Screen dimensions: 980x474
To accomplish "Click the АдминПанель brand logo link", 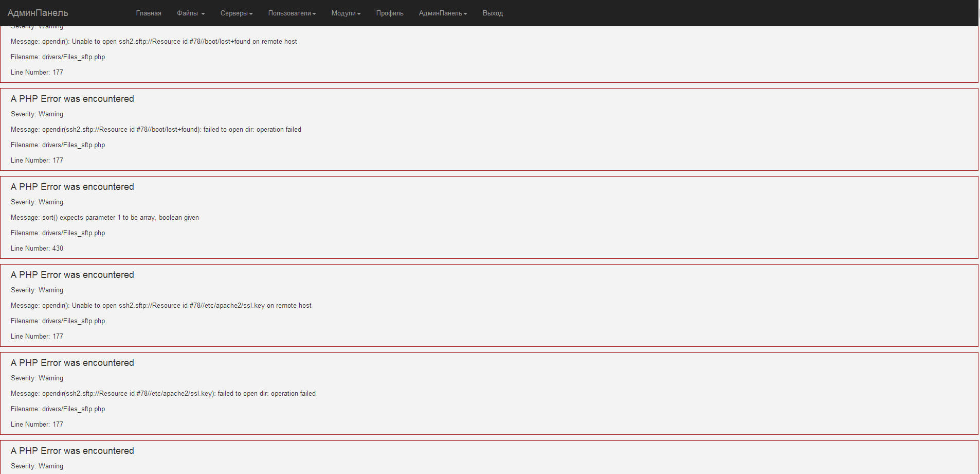I will [x=38, y=13].
